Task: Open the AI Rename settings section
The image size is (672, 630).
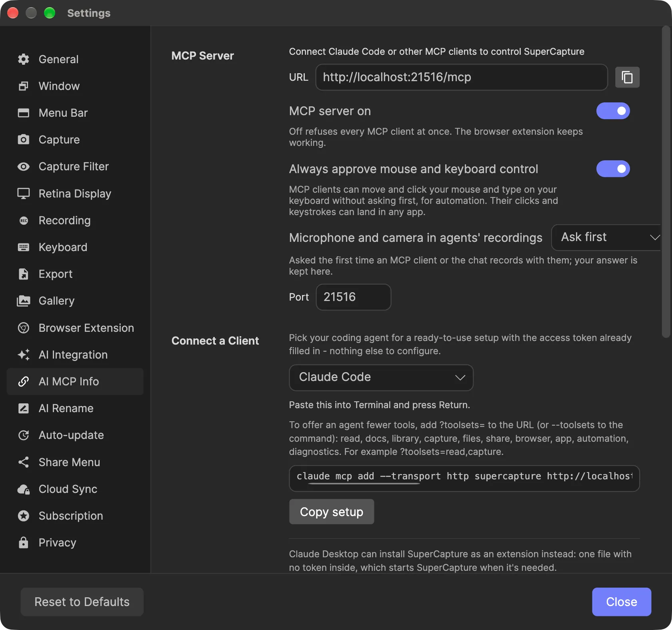Action: (75, 408)
